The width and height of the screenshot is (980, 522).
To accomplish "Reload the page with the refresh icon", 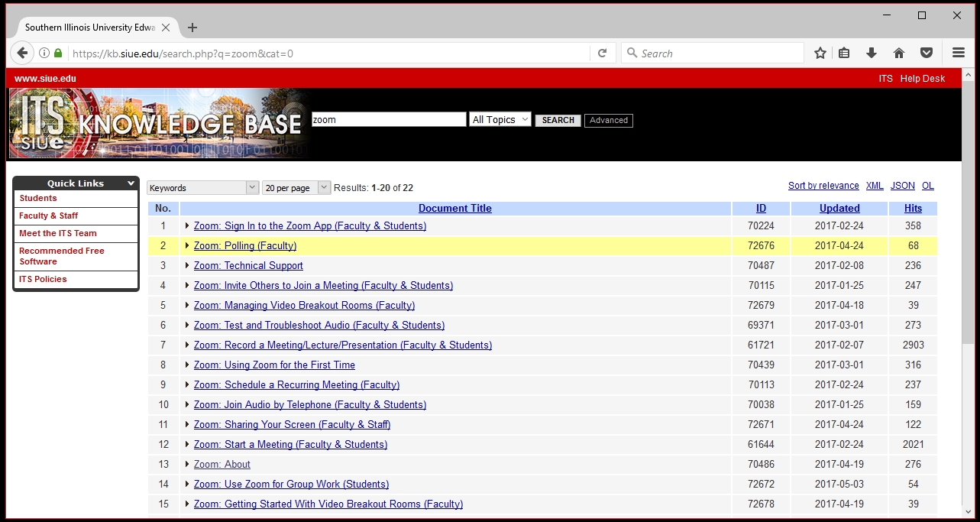I will click(602, 53).
